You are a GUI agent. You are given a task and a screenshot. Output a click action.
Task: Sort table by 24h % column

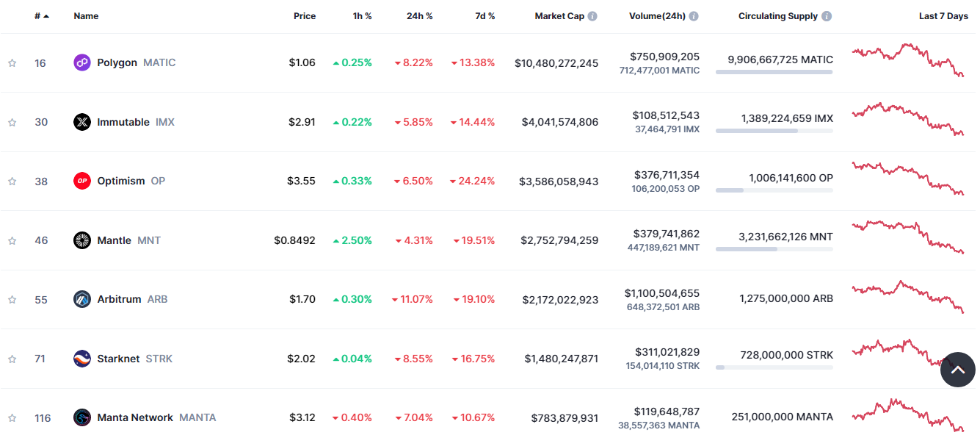pyautogui.click(x=419, y=16)
